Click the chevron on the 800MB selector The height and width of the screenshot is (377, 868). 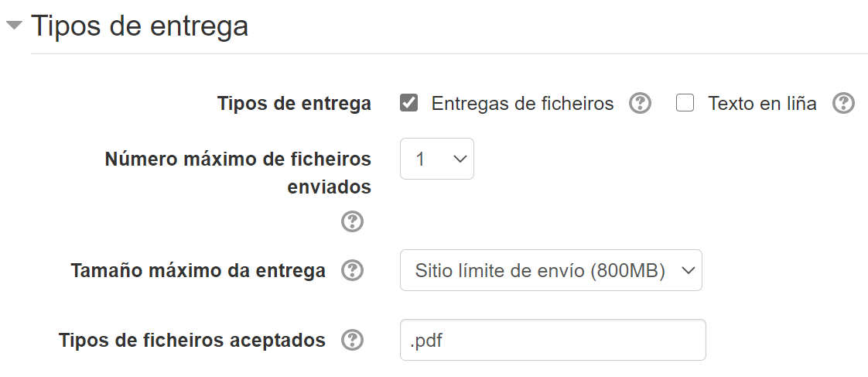(x=686, y=270)
